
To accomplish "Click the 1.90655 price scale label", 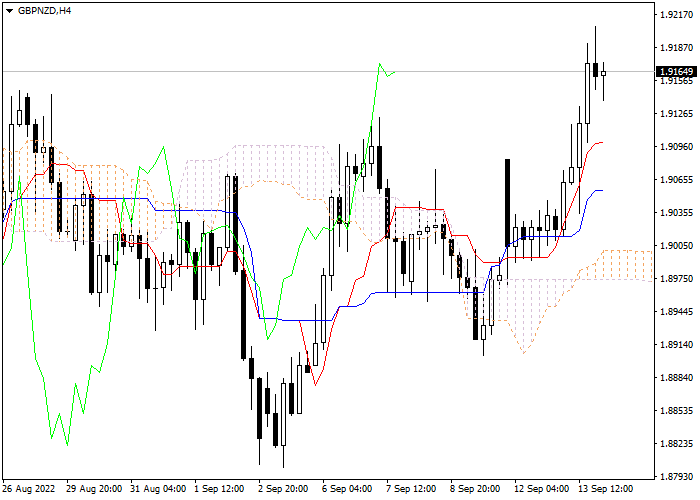I will (676, 179).
